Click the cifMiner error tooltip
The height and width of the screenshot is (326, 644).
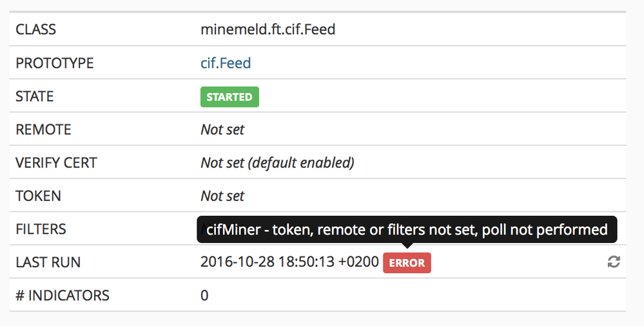tap(407, 229)
